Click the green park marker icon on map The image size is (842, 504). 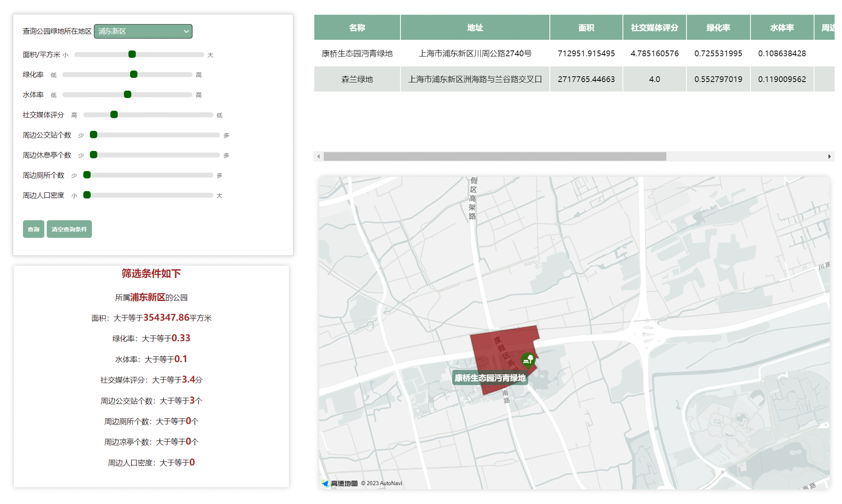[x=528, y=360]
